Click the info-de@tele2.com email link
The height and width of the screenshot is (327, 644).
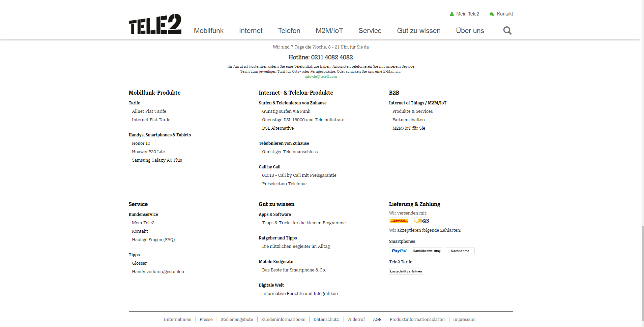(x=321, y=77)
